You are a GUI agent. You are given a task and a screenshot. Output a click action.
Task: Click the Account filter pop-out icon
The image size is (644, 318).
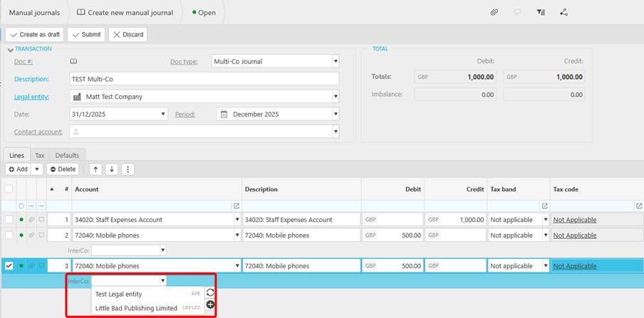pos(237,206)
